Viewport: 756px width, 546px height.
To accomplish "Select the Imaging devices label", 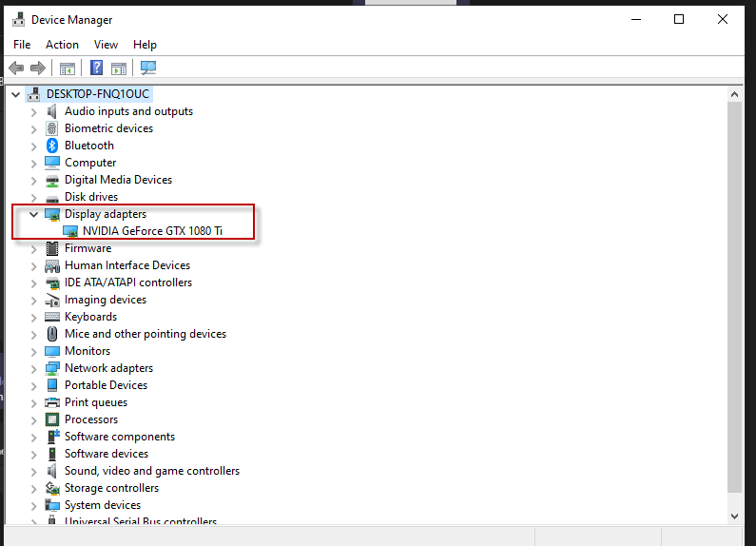I will tap(106, 300).
